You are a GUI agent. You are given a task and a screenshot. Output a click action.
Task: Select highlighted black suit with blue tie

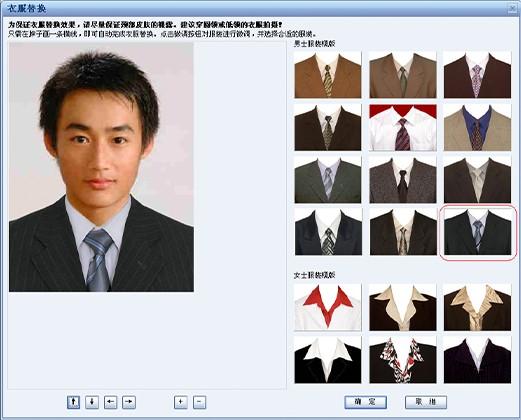(x=477, y=232)
